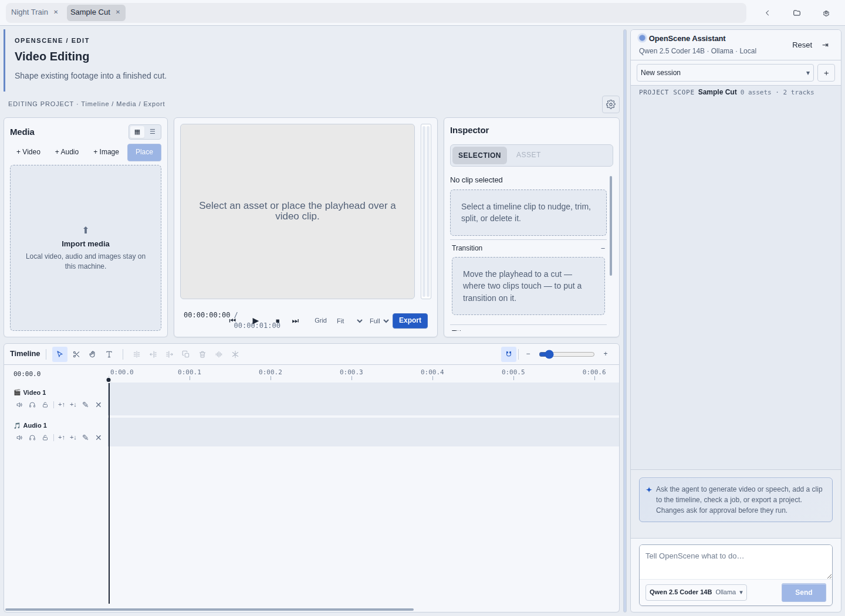845x616 pixels.
Task: Open the Asset tab in Inspector
Action: (x=529, y=155)
